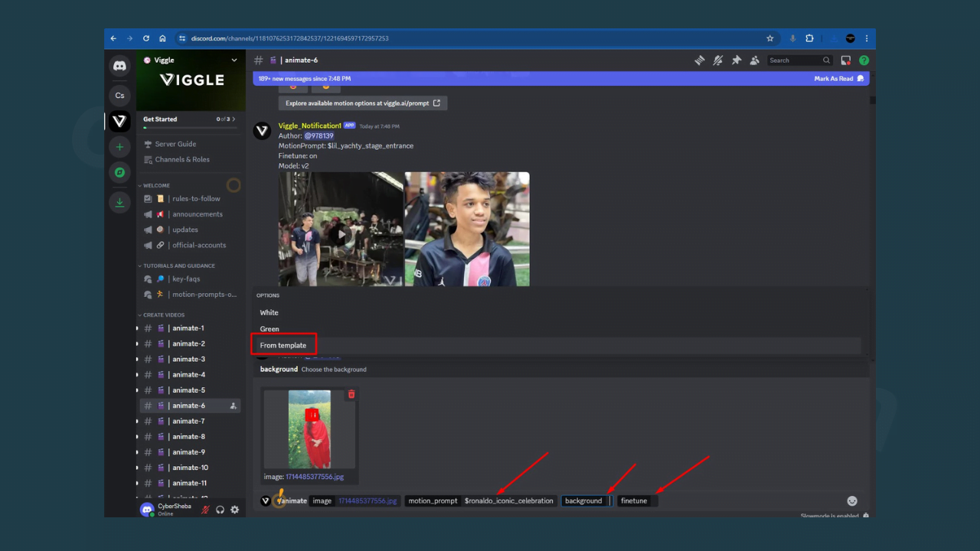
Task: Go to browser home page icon
Action: tap(162, 38)
